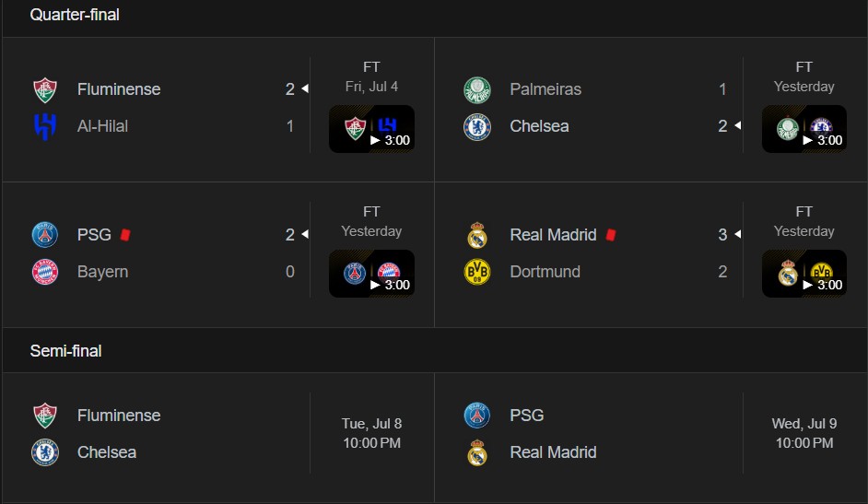This screenshot has height=504, width=868.
Task: Click the Palmeiras green crest
Action: pyautogui.click(x=476, y=90)
